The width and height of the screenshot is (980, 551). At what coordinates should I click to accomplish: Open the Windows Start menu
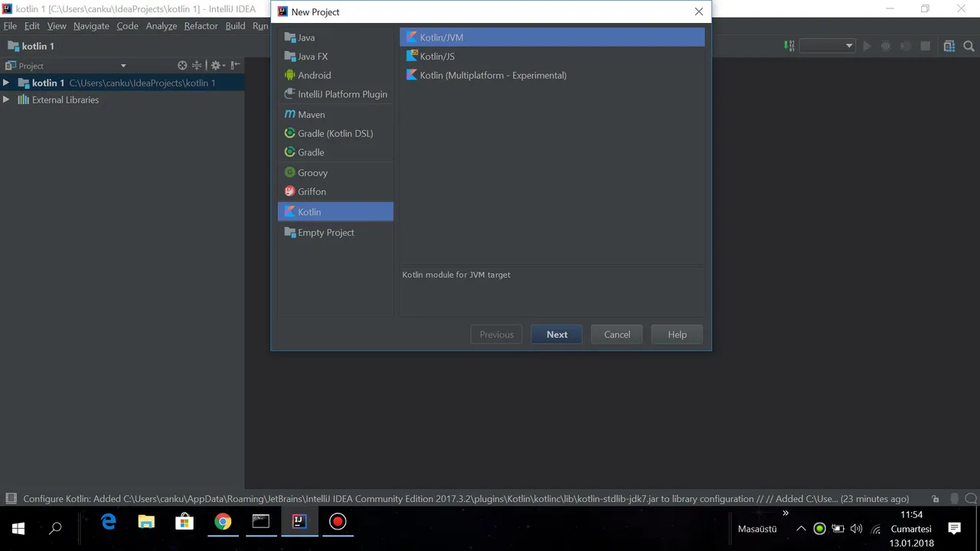click(x=18, y=528)
